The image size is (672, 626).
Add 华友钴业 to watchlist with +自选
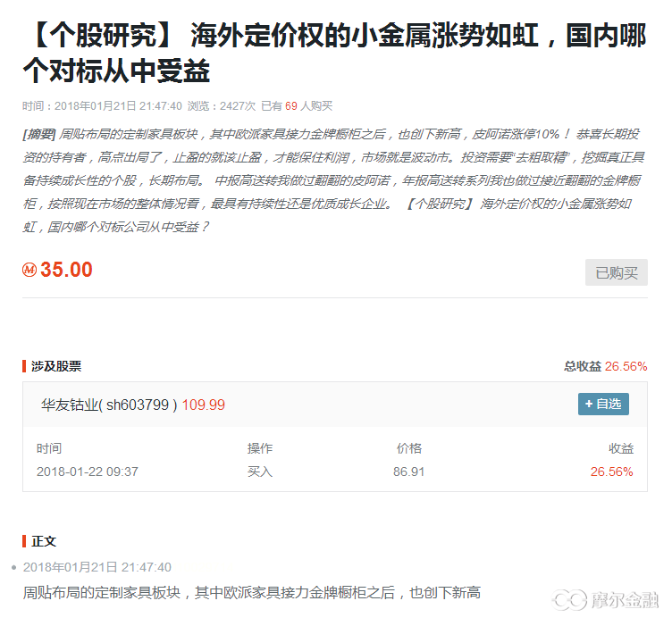coord(603,405)
